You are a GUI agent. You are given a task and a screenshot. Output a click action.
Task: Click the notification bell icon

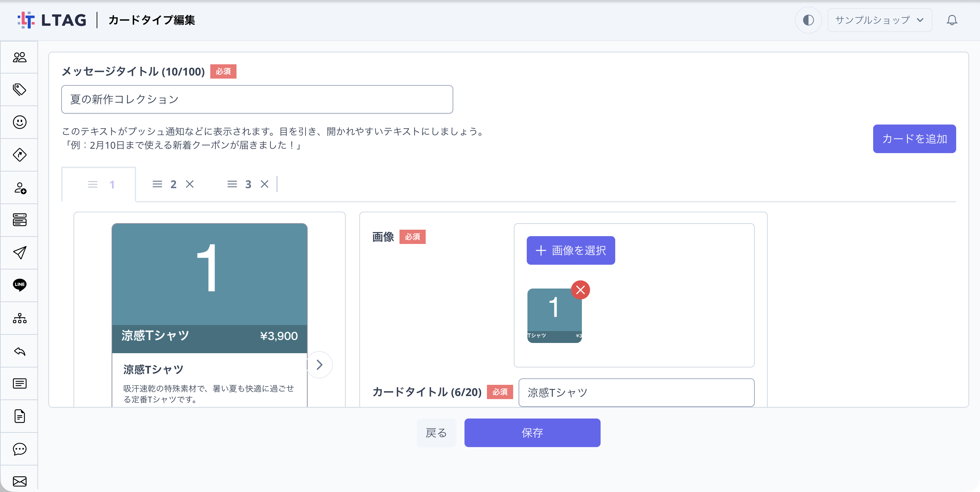(x=951, y=20)
